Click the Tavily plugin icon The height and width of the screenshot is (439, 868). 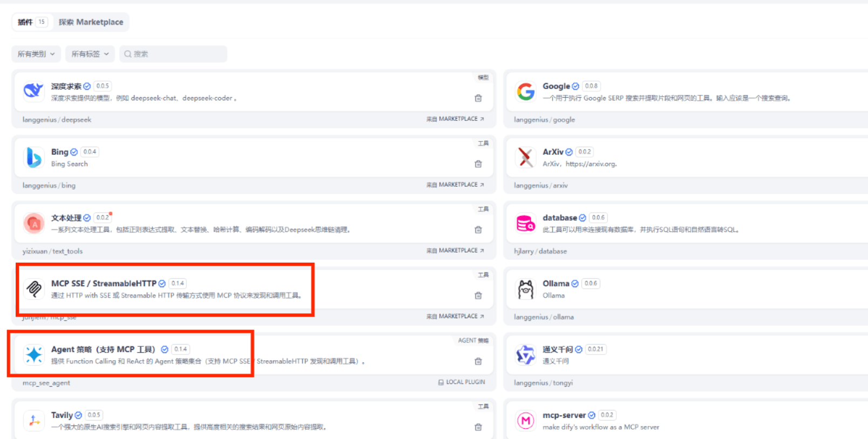pos(34,420)
